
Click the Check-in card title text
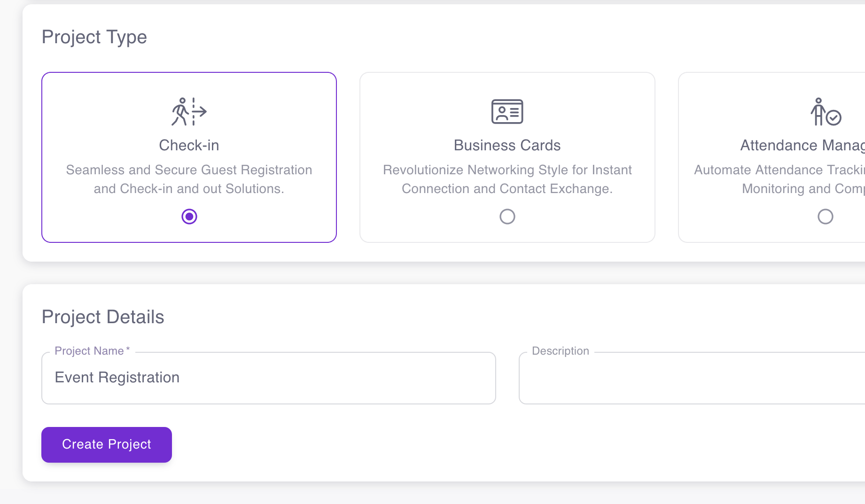click(x=189, y=145)
